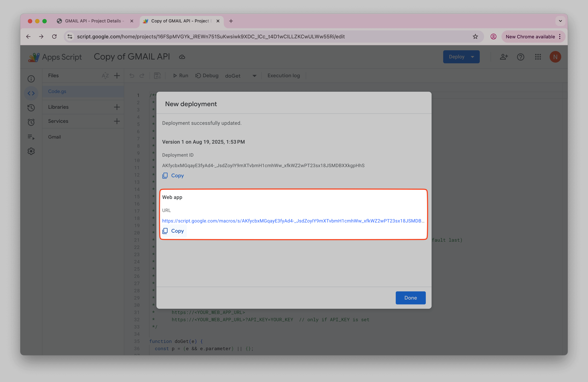Open the Execution log
Image resolution: width=588 pixels, height=382 pixels.
[x=284, y=75]
